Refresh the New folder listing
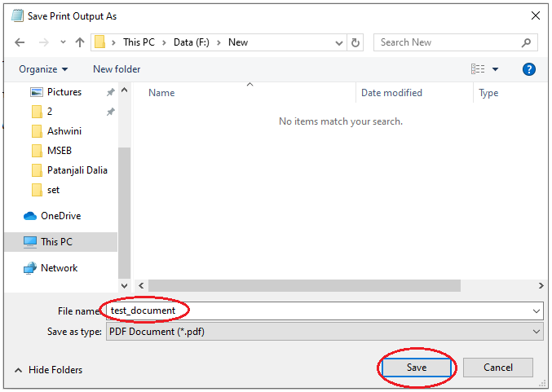552x392 pixels. coord(355,42)
